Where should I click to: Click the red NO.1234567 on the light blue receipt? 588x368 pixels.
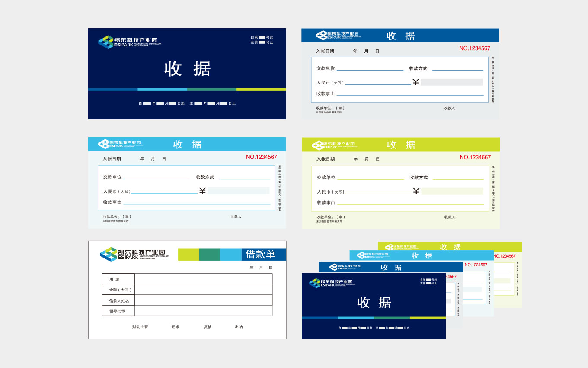point(261,157)
